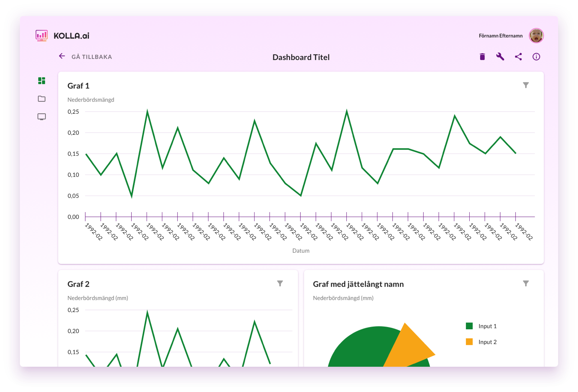This screenshot has height=392, width=578.
Task: Click the Input 1 legend label
Action: tap(488, 326)
